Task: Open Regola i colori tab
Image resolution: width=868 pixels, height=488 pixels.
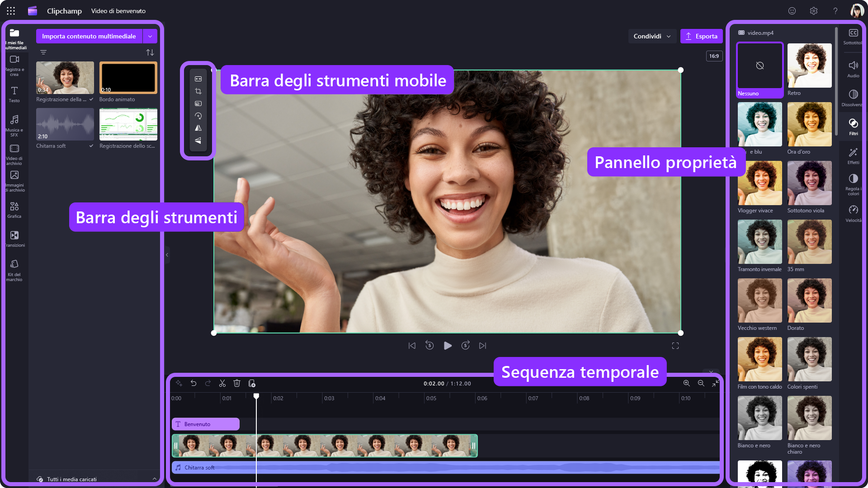Action: coord(853,185)
